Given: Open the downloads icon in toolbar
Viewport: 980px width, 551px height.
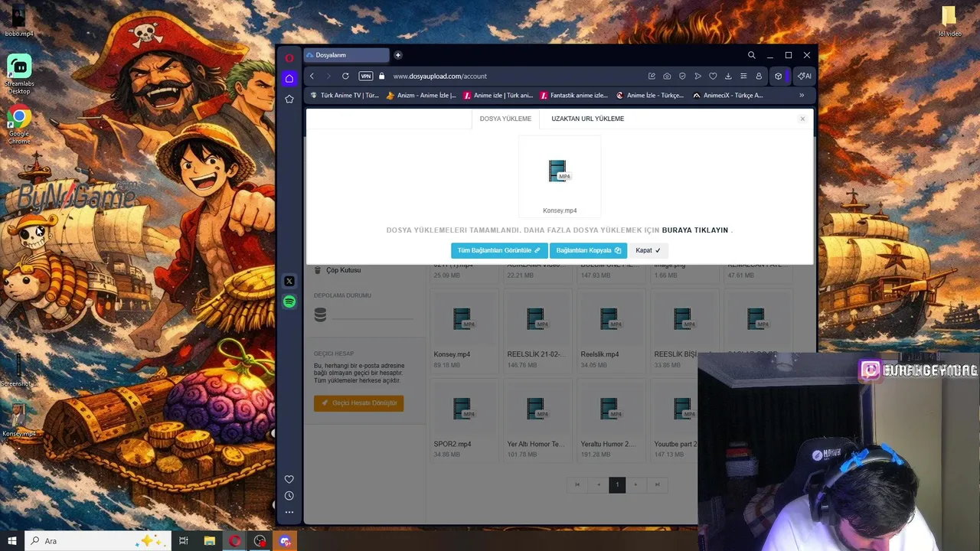Looking at the screenshot, I should point(728,76).
